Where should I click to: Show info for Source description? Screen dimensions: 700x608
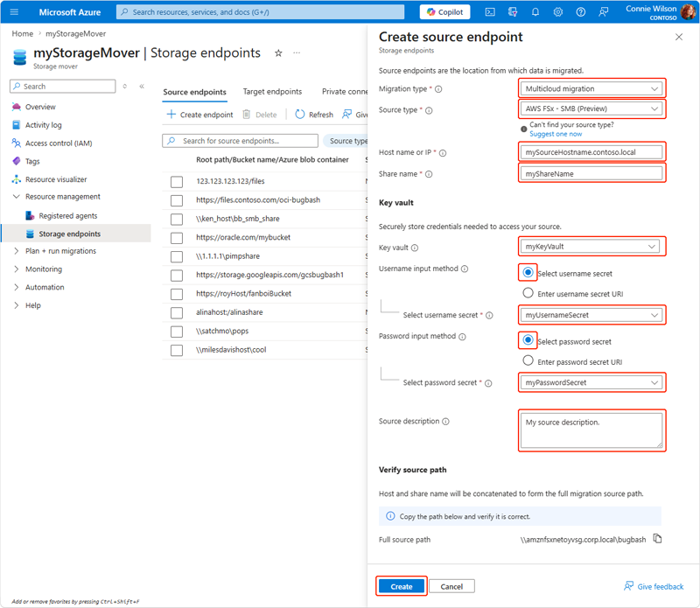[x=445, y=422]
